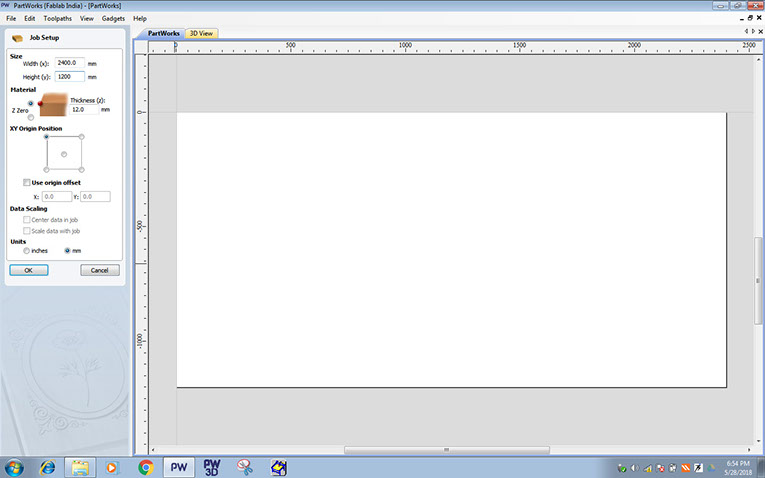Viewport: 765px width, 478px height.
Task: Click the origin offset X field
Action: tap(57, 197)
